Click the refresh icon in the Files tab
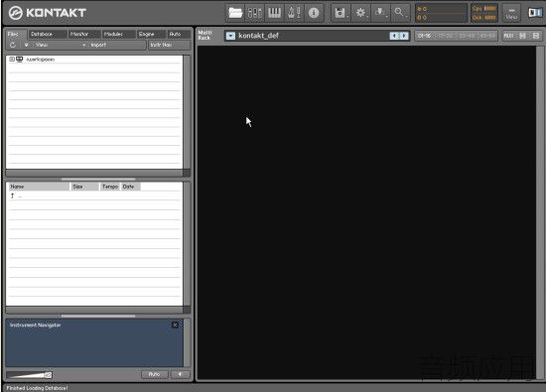Image resolution: width=546 pixels, height=392 pixels. (x=13, y=45)
